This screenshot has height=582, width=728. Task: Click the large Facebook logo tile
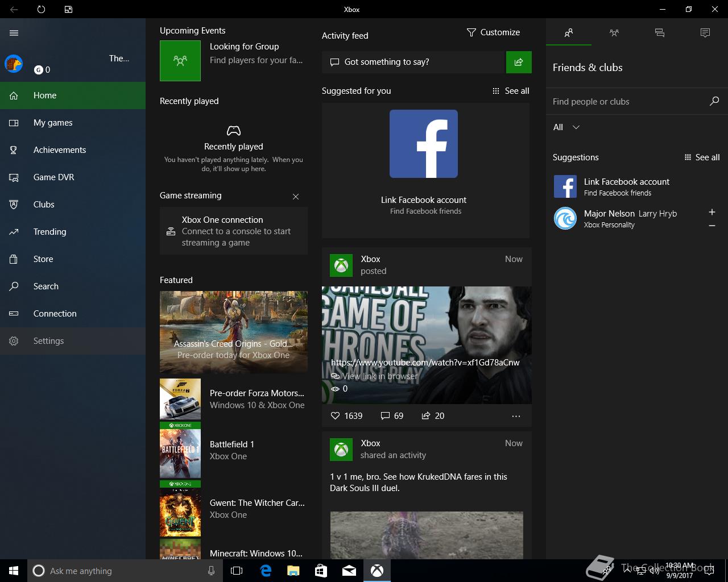pyautogui.click(x=424, y=144)
